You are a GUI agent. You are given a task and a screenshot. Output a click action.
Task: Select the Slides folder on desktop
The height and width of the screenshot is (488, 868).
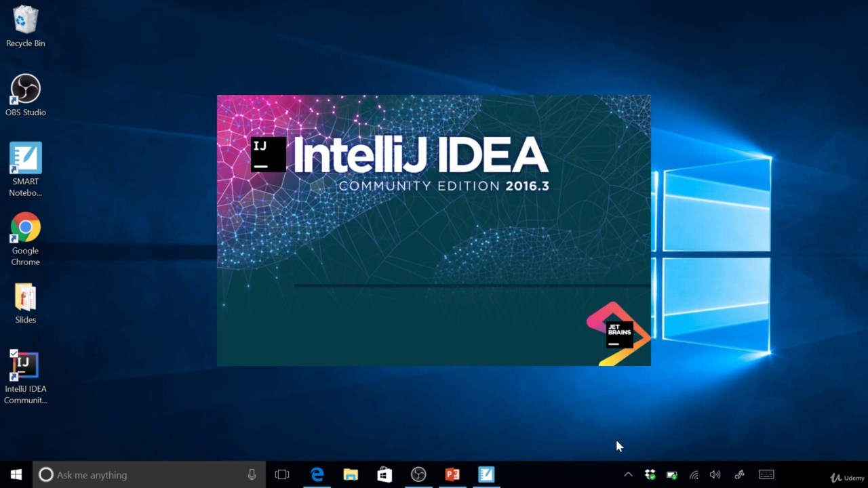[x=26, y=304]
